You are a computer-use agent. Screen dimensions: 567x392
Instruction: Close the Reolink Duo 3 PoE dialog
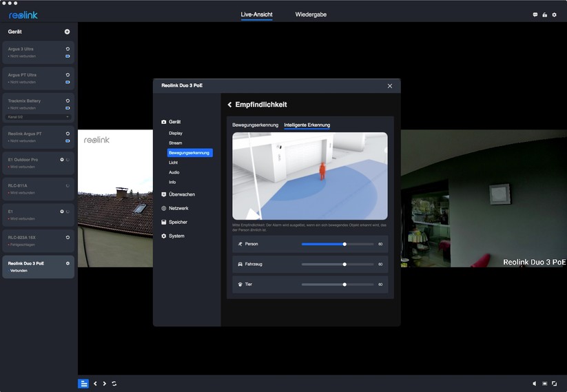[389, 86]
